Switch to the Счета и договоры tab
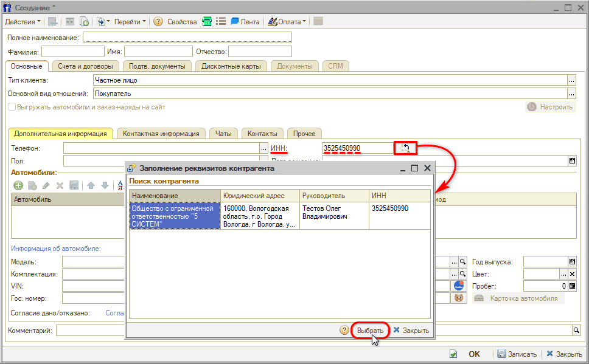The image size is (589, 364). click(x=85, y=66)
